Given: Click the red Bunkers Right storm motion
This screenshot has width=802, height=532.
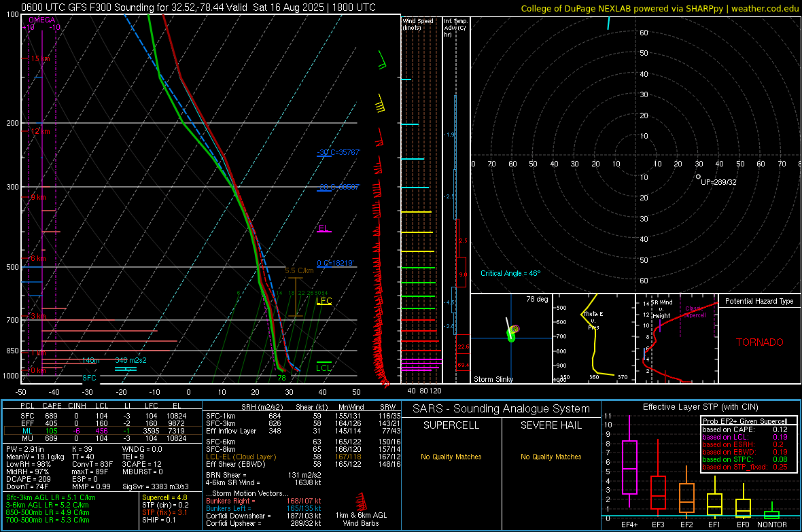Looking at the screenshot, I should coord(264,501).
